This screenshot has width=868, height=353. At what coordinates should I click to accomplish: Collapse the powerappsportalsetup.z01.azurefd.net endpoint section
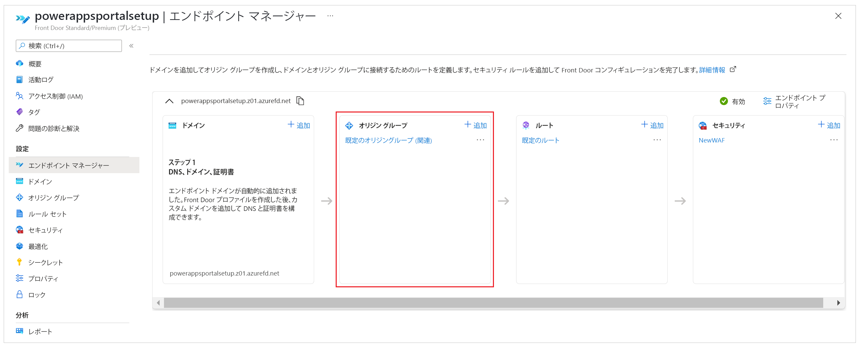coord(169,101)
